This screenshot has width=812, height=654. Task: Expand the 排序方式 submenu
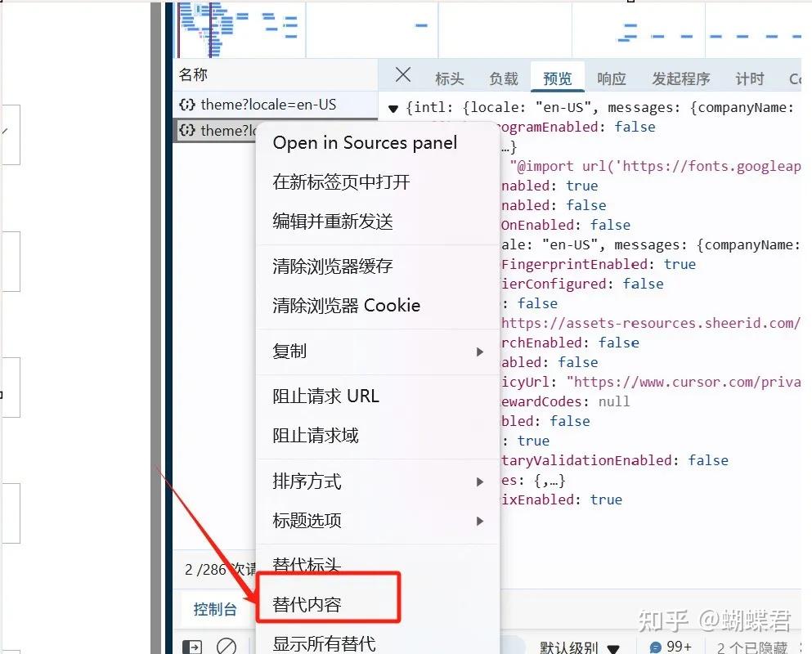click(480, 482)
